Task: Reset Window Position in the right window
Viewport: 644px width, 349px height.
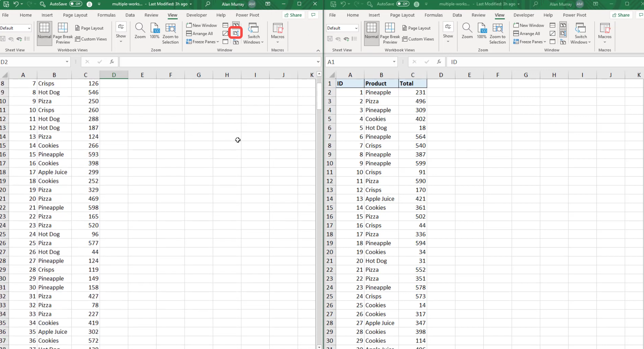Action: click(x=563, y=42)
